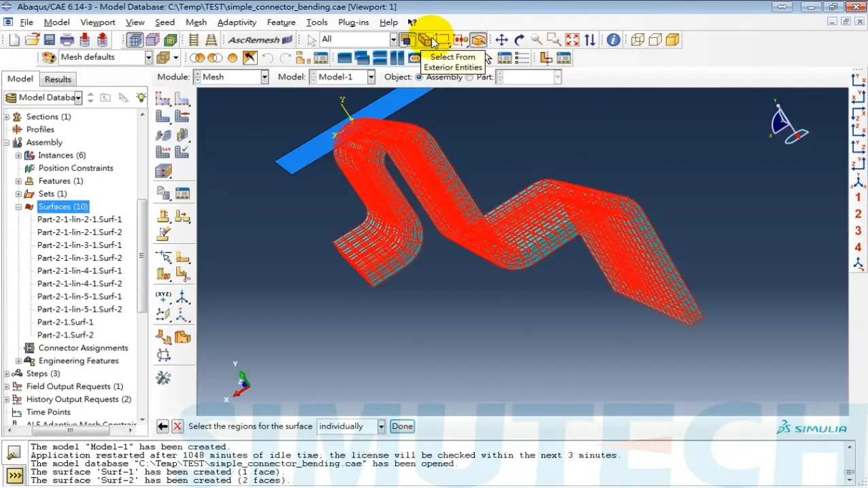Click the Cycle Views arrows icon

(590, 39)
